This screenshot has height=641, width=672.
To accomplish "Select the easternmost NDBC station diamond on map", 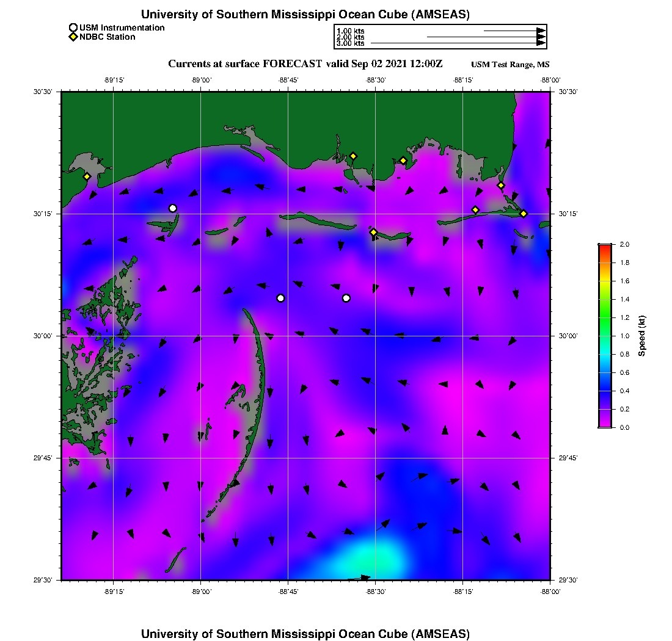I will (x=524, y=213).
